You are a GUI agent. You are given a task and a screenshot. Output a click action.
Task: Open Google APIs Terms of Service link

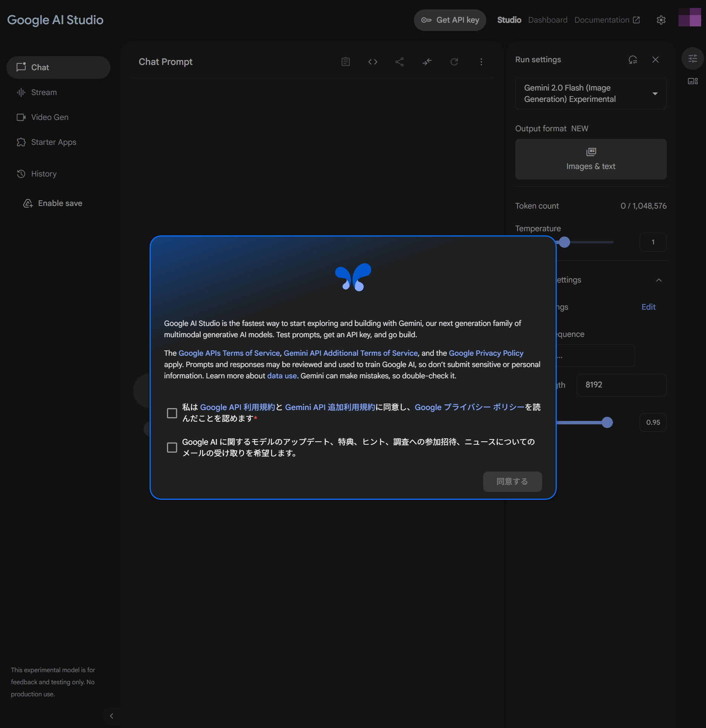point(229,353)
